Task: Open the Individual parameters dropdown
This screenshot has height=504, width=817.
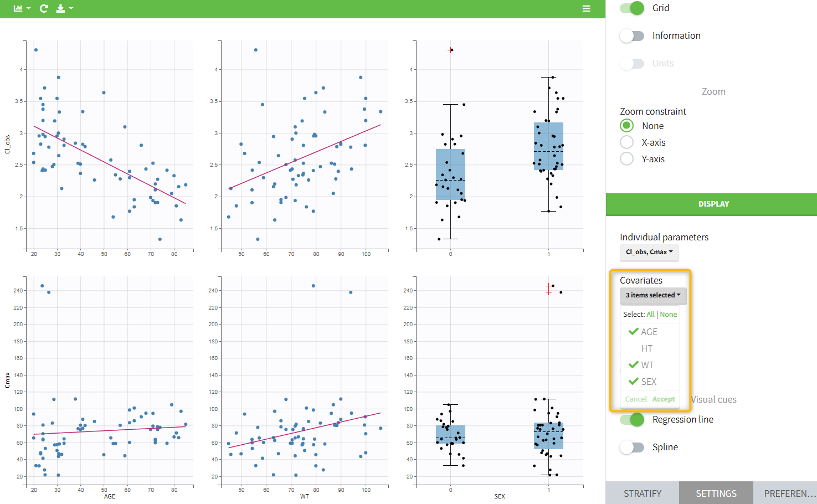Action: [x=649, y=252]
